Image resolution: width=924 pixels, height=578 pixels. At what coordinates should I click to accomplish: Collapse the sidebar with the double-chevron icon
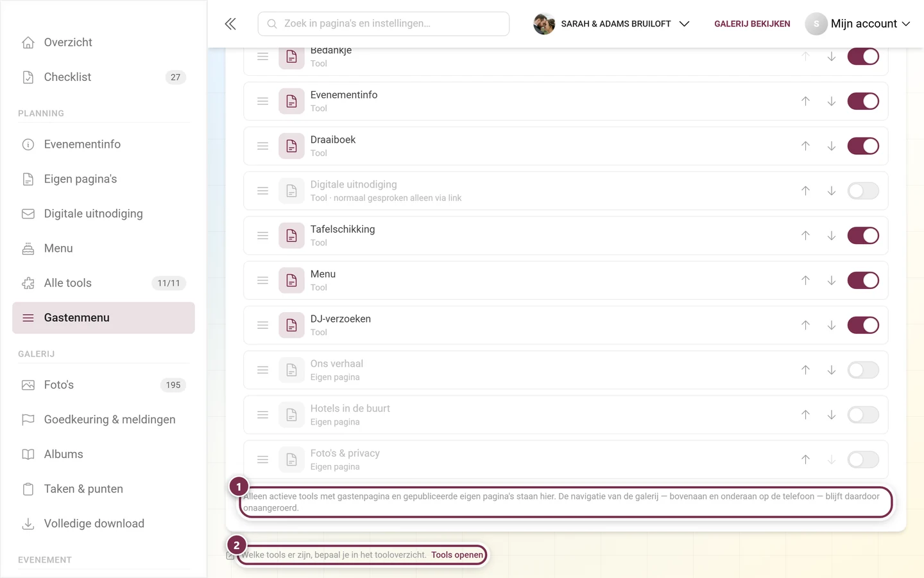point(230,24)
